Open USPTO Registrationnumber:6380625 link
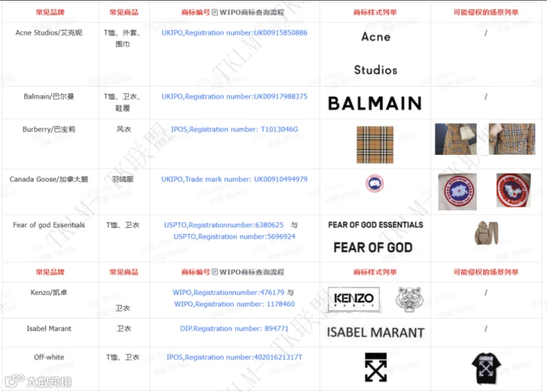The height and width of the screenshot is (392, 547). pyautogui.click(x=224, y=225)
